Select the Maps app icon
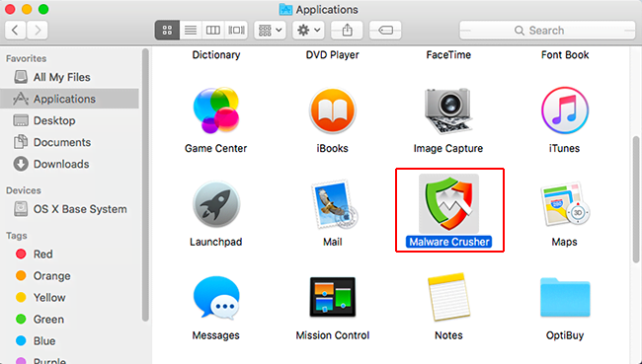642x364 pixels. 565,204
